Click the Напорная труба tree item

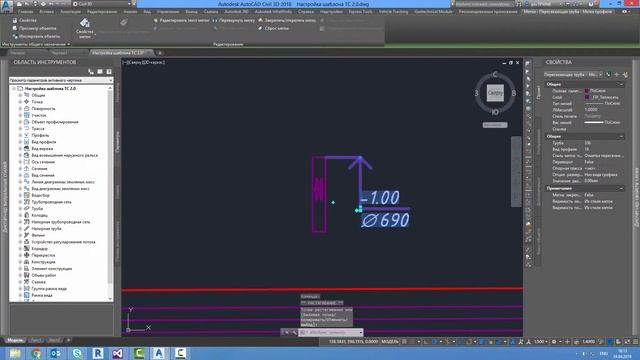point(46,229)
